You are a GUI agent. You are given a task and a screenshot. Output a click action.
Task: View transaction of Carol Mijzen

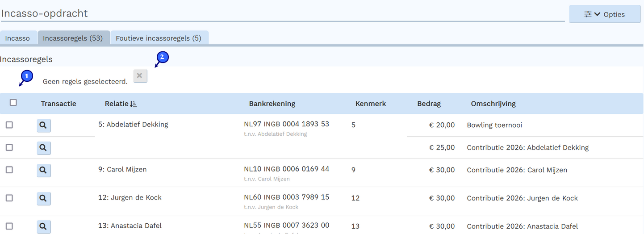pyautogui.click(x=43, y=171)
